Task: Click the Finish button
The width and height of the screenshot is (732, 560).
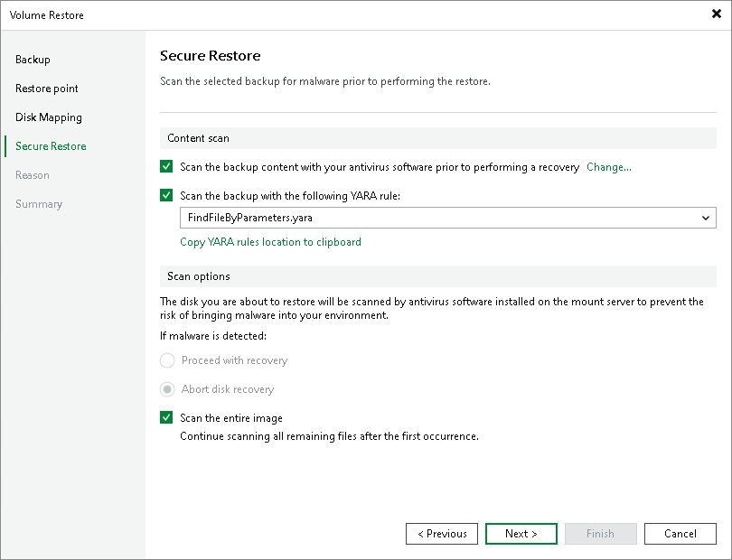Action: tap(600, 534)
